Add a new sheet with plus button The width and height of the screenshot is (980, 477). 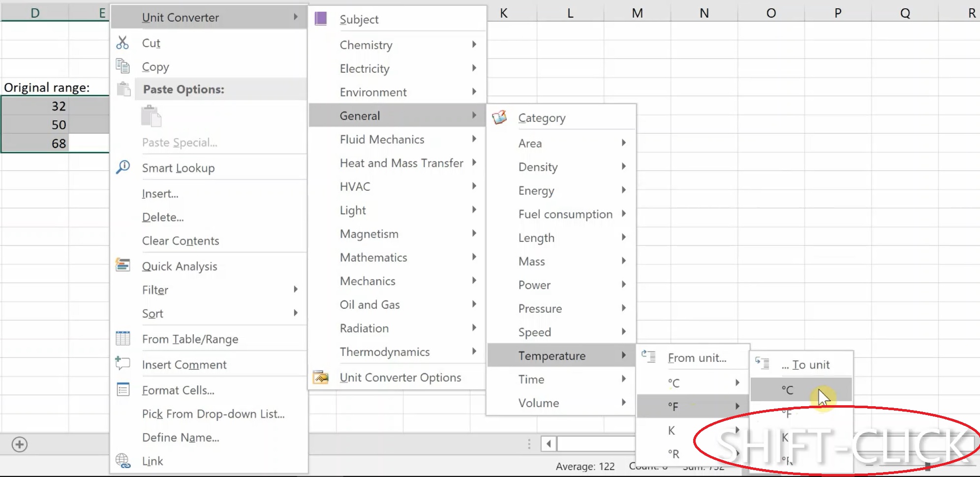20,445
